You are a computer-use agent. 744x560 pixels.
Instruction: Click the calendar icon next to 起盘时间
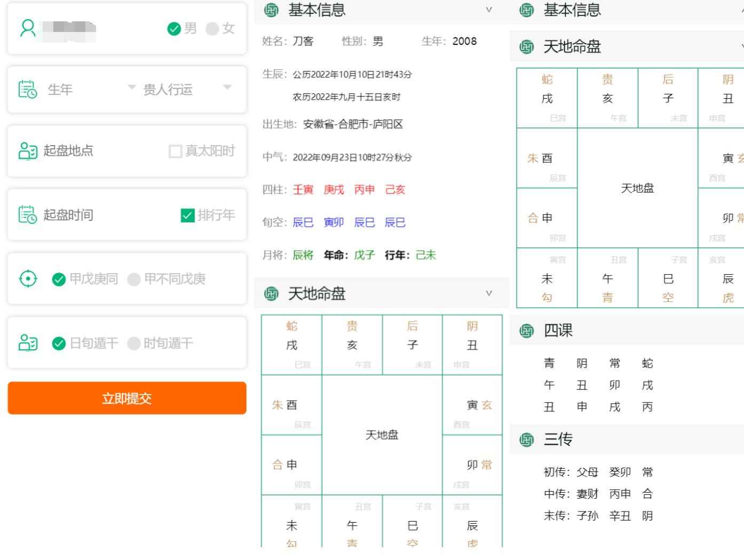point(28,215)
